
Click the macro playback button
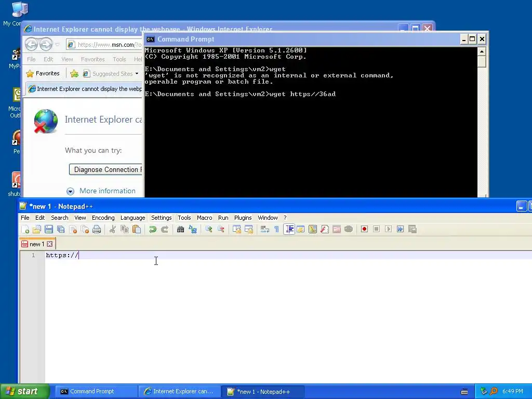(x=389, y=229)
